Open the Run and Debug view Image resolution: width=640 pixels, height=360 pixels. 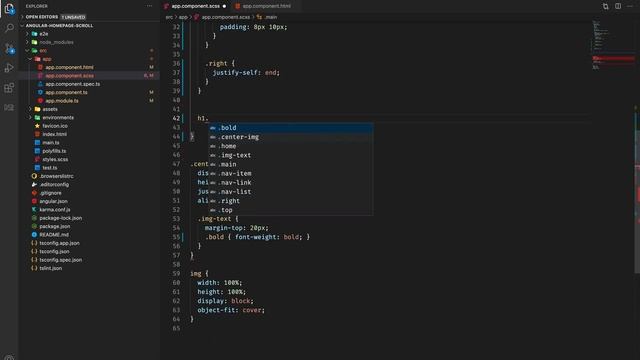click(x=9, y=68)
